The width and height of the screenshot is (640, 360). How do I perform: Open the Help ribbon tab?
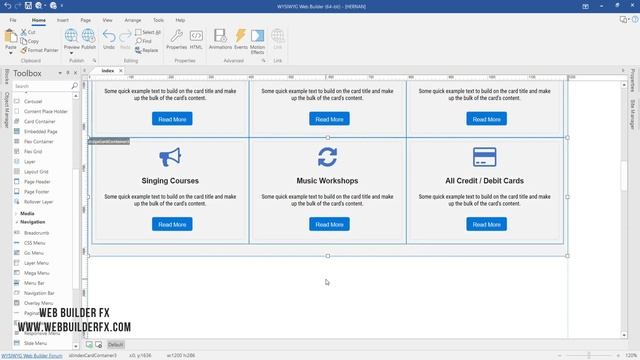click(x=180, y=20)
